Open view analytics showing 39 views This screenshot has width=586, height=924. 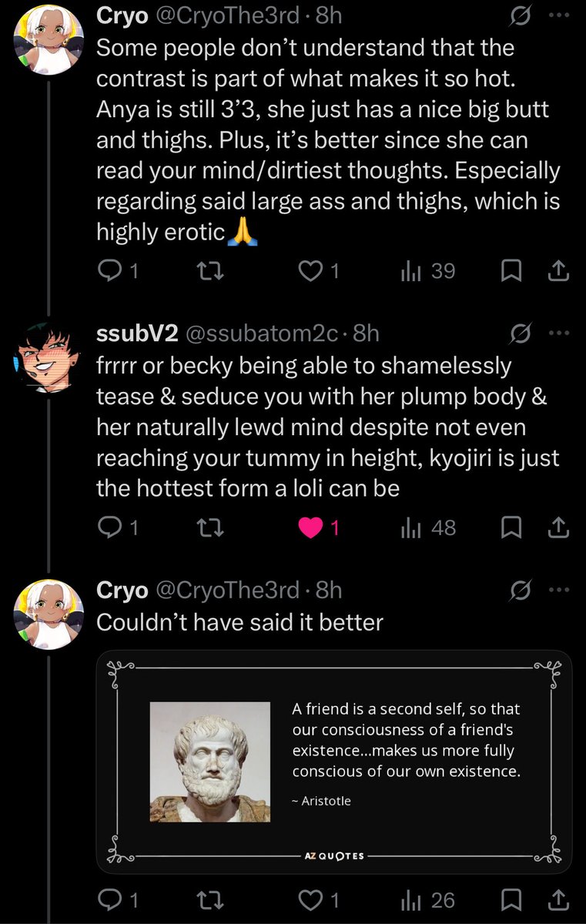pos(427,271)
